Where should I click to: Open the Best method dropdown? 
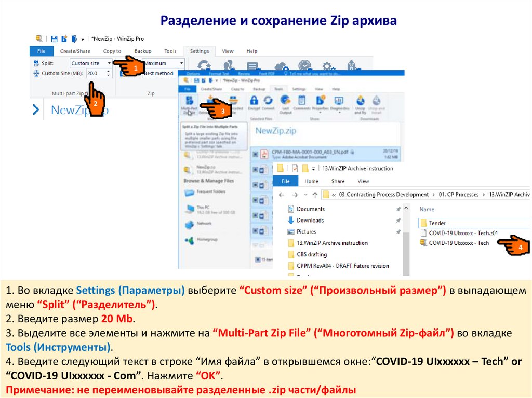coord(159,73)
